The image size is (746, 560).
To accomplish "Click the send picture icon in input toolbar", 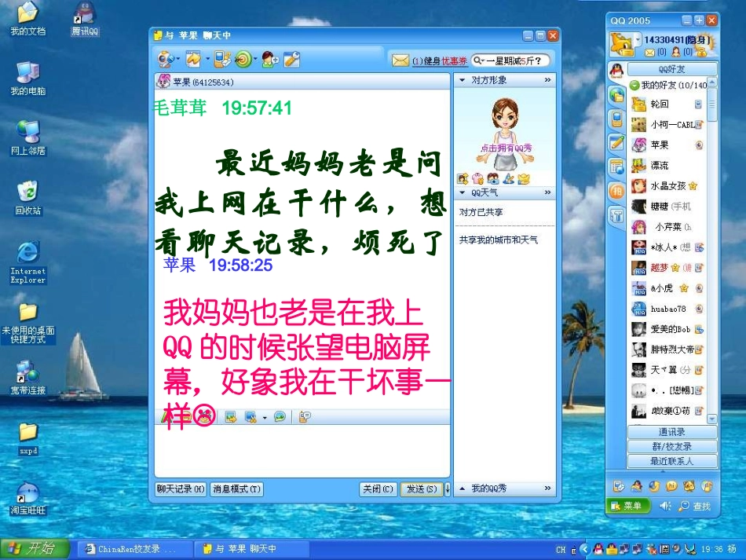I will point(231,417).
